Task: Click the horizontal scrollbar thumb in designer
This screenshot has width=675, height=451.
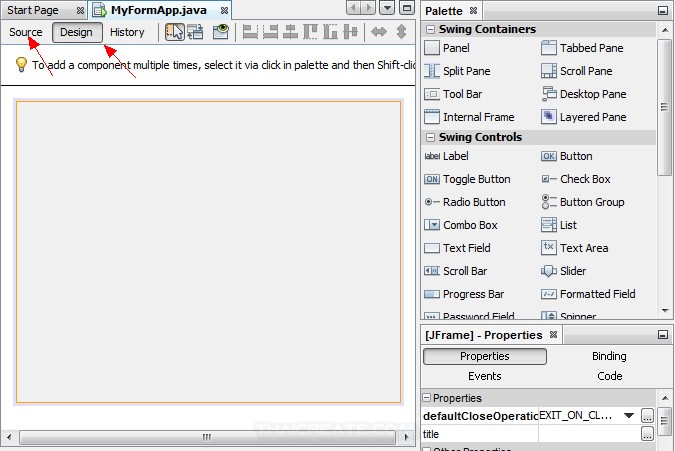Action: point(207,437)
